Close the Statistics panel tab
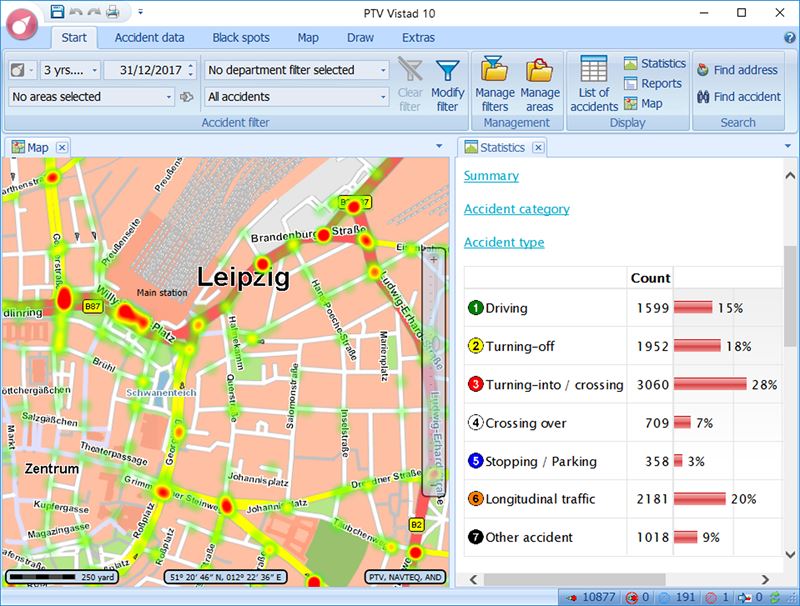Viewport: 800px width, 606px height. click(x=538, y=148)
